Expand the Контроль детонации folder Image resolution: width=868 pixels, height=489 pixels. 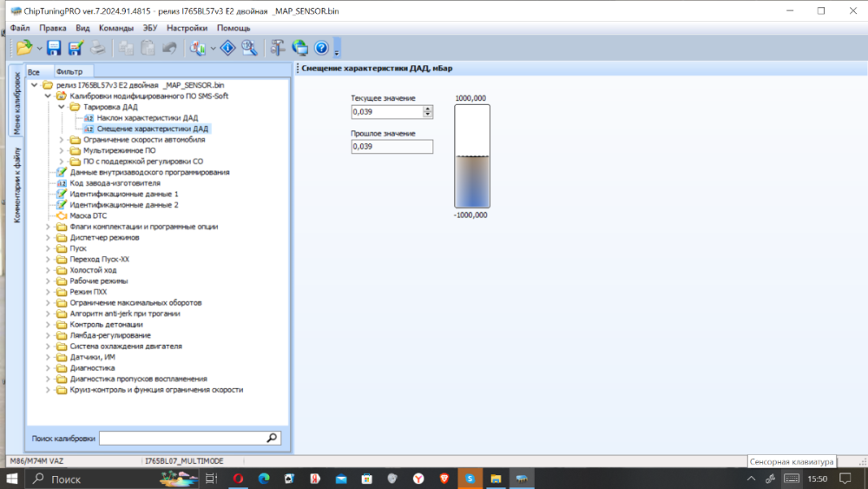point(48,325)
